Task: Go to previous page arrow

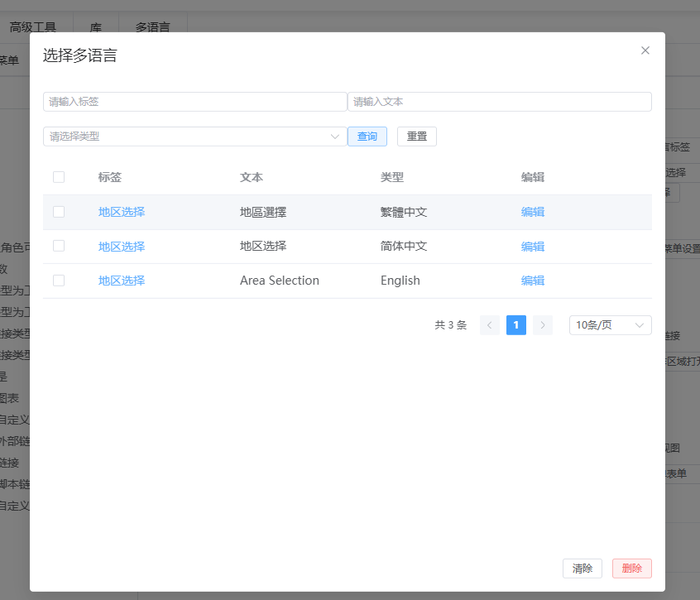Action: 490,325
